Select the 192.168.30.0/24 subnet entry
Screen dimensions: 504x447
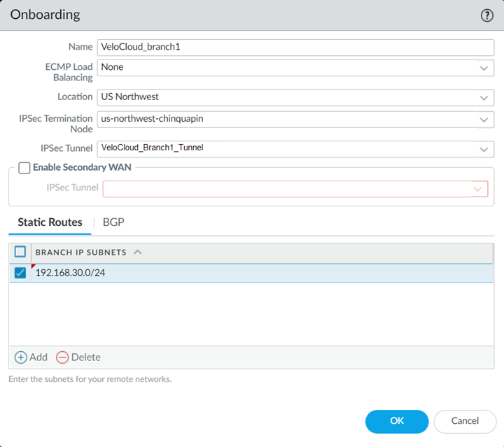[69, 273]
